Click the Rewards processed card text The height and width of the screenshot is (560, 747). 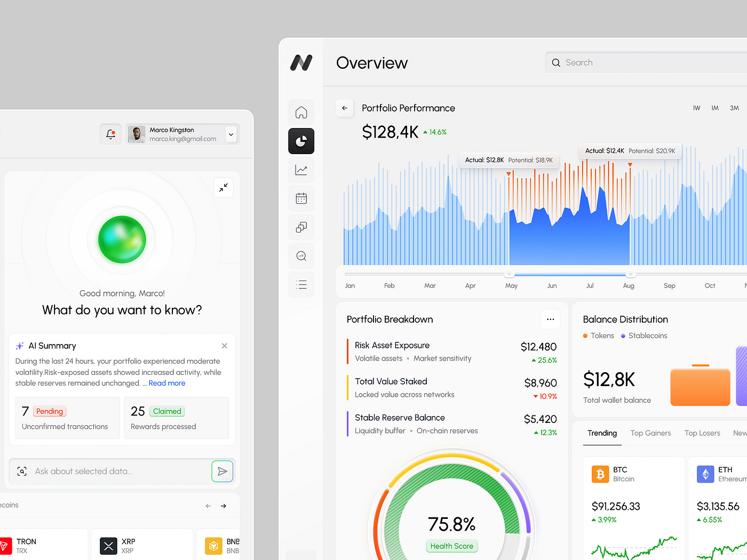click(163, 427)
